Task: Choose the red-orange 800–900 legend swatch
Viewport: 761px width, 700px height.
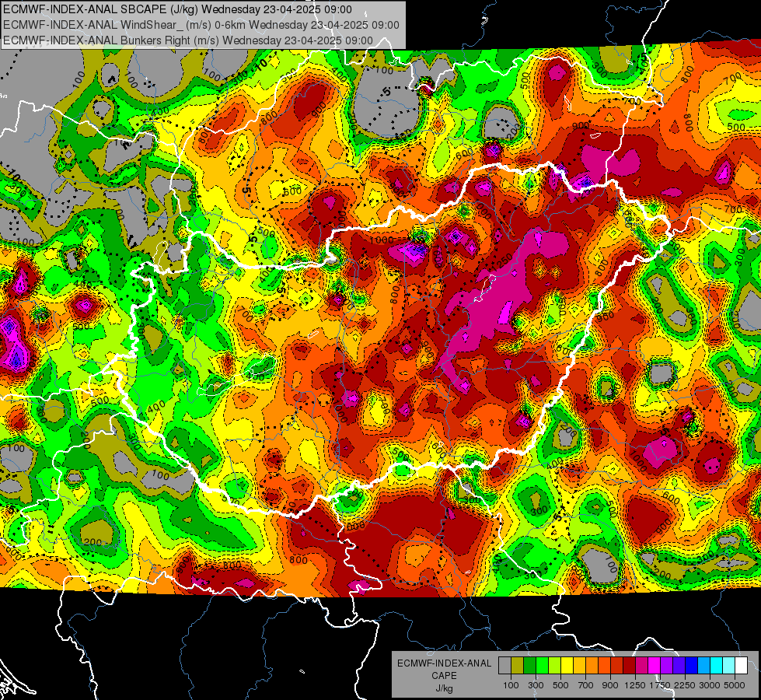Action: [x=604, y=666]
